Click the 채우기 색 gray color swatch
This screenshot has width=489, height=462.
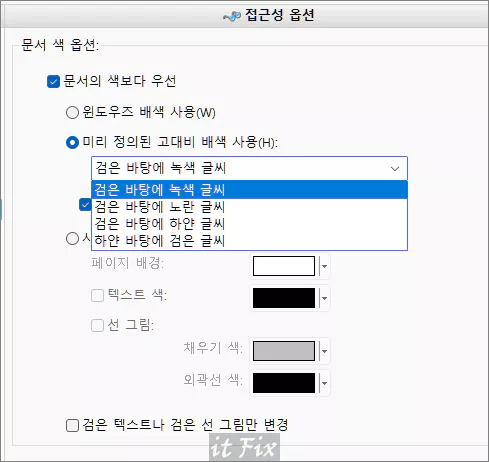[284, 351]
